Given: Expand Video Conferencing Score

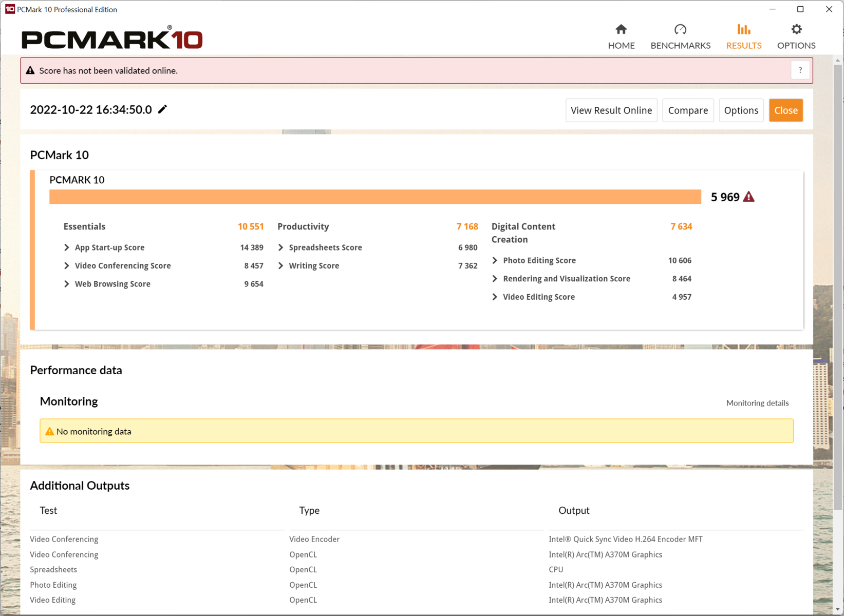Looking at the screenshot, I should click(67, 265).
